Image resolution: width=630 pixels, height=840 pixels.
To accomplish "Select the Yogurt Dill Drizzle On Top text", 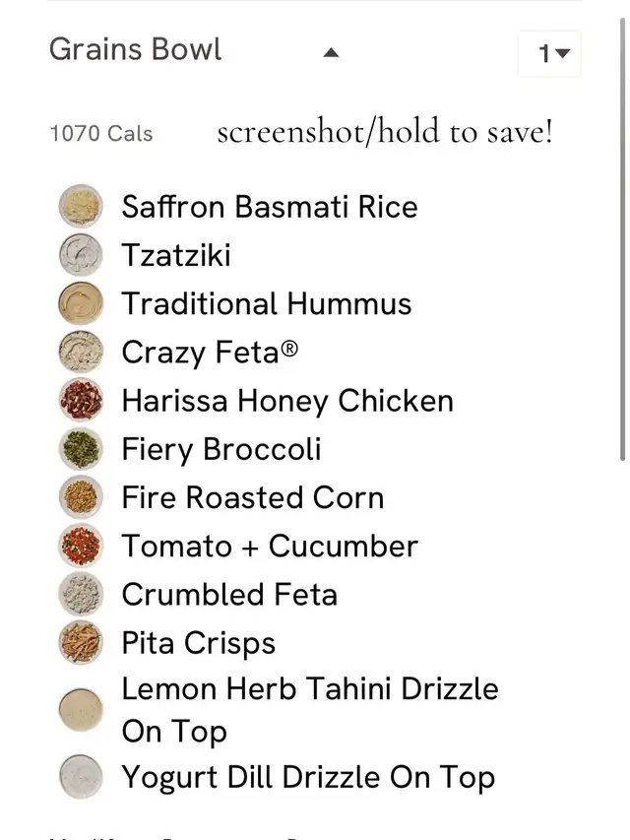I will (x=308, y=777).
